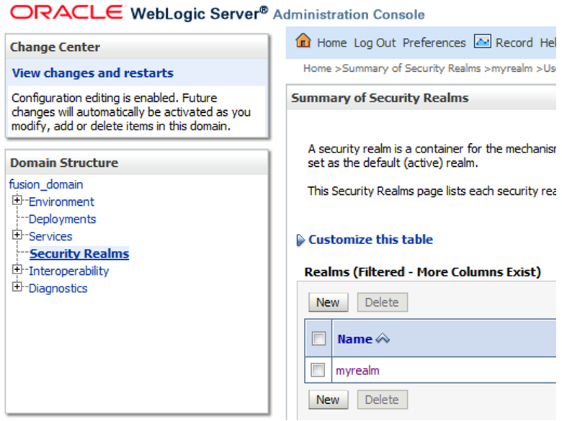The height and width of the screenshot is (421, 562).
Task: Expand the Environment tree node
Action: (17, 200)
